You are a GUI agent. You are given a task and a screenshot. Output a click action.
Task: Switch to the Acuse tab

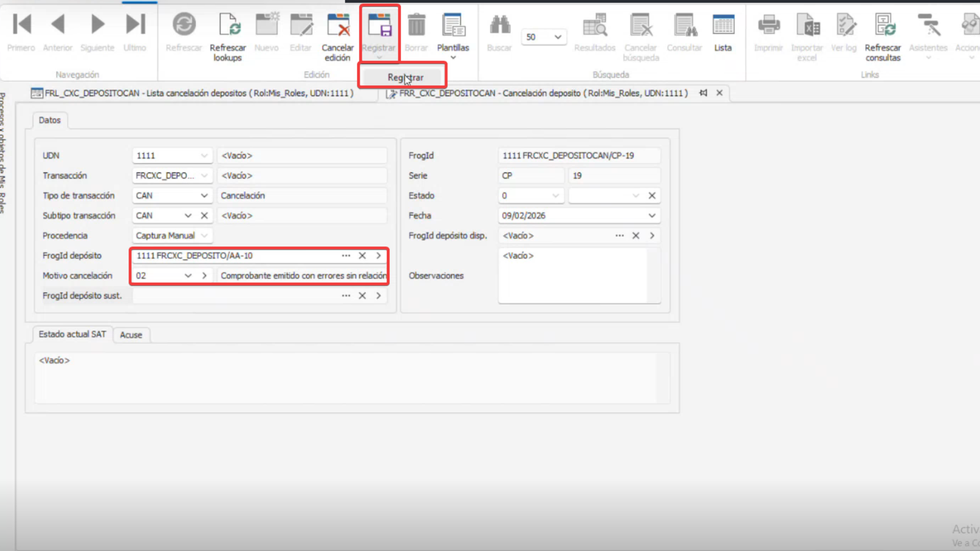[131, 335]
